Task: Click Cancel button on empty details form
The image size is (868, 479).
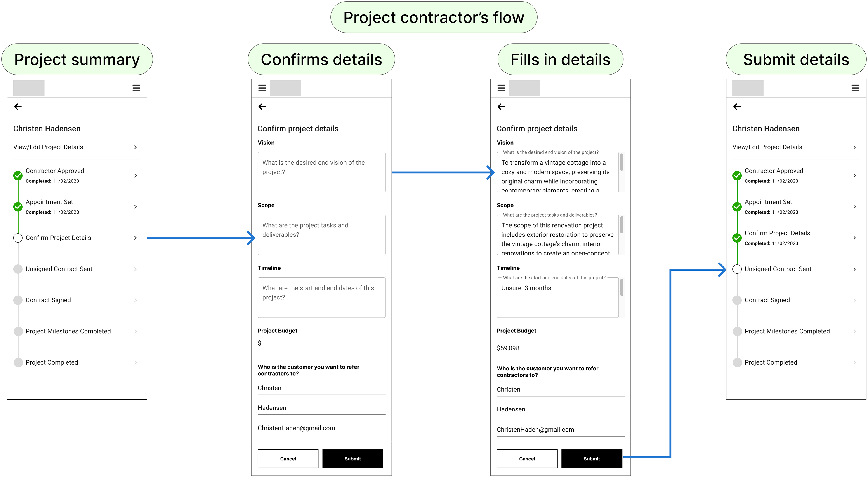Action: point(288,458)
